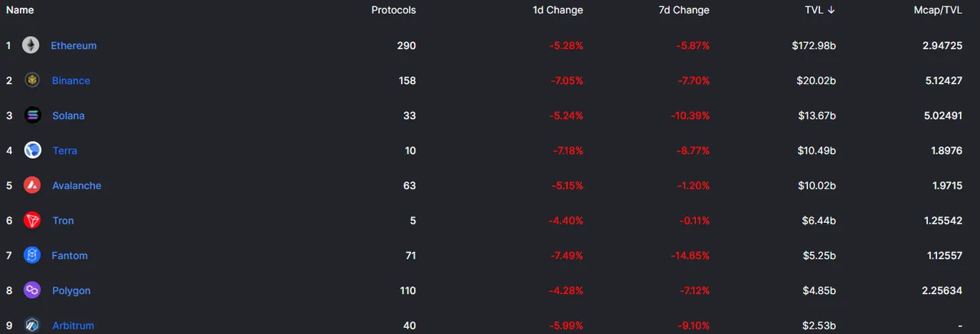
Task: Click the Tron chain logo icon
Action: (x=32, y=221)
